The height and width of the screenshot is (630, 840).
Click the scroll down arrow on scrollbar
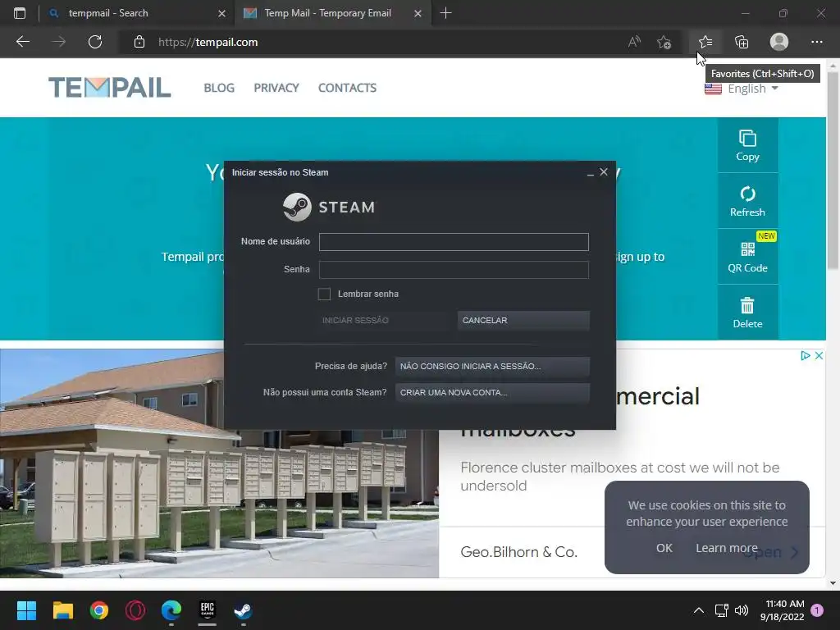(x=833, y=583)
